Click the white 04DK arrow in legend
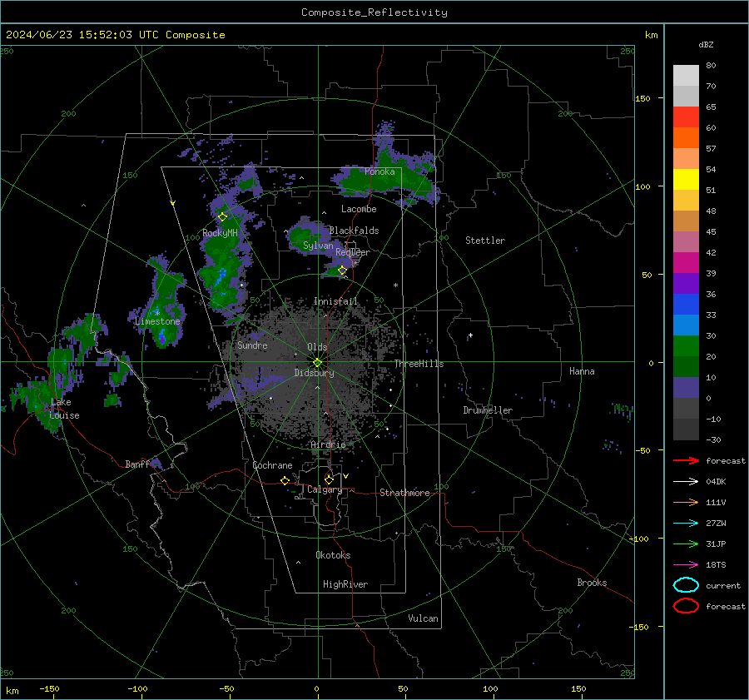 (686, 481)
